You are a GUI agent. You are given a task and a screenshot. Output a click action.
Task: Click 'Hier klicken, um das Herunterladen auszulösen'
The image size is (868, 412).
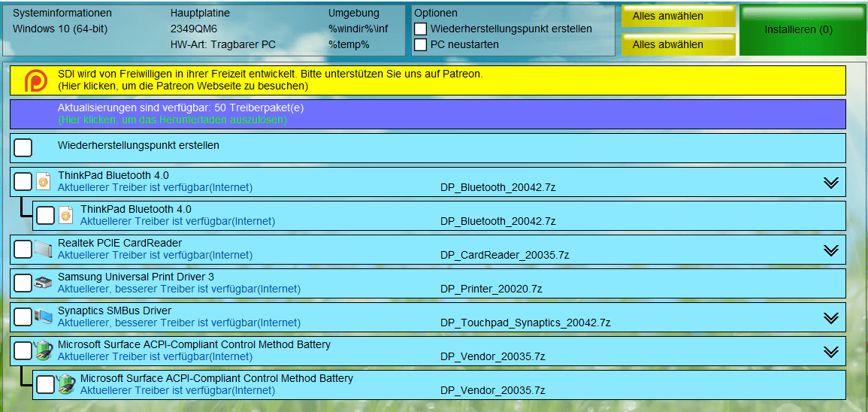172,120
